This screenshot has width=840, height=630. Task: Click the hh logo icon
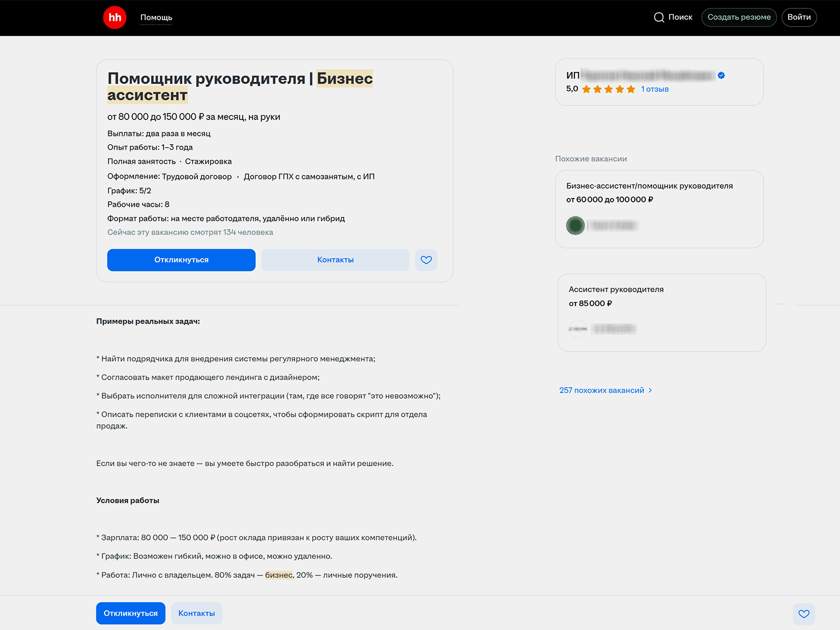(x=115, y=17)
